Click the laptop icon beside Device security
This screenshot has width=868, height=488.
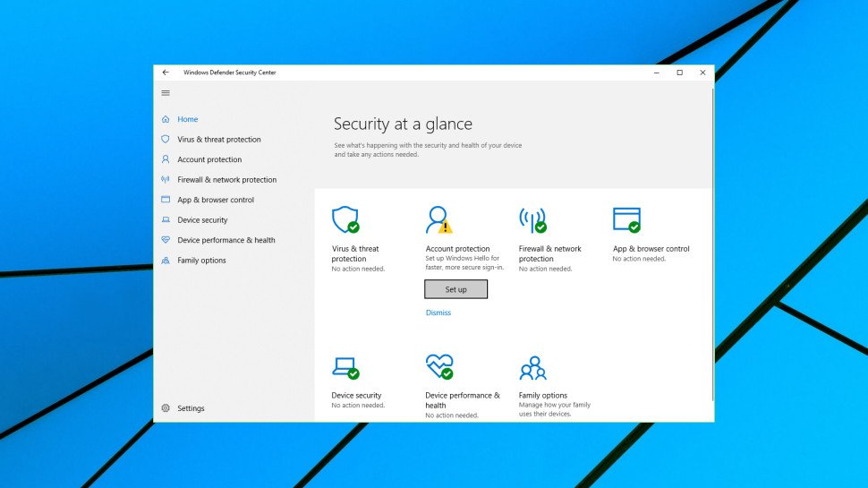point(166,220)
